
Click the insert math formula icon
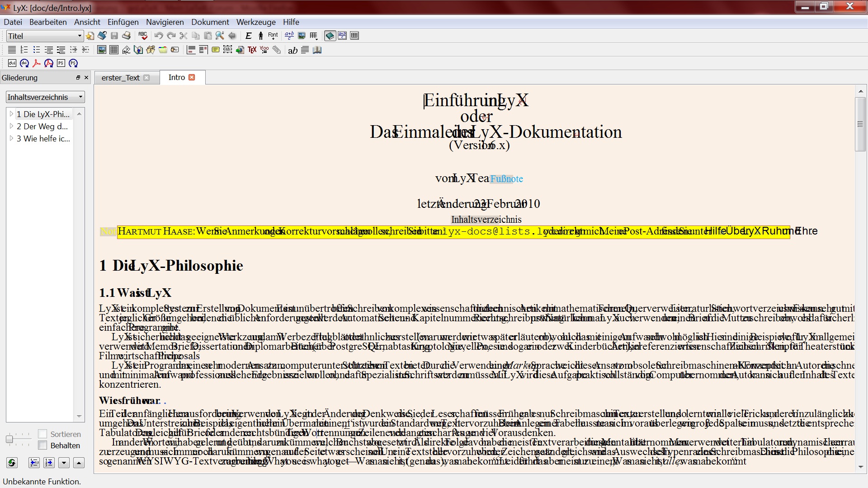pyautogui.click(x=289, y=36)
